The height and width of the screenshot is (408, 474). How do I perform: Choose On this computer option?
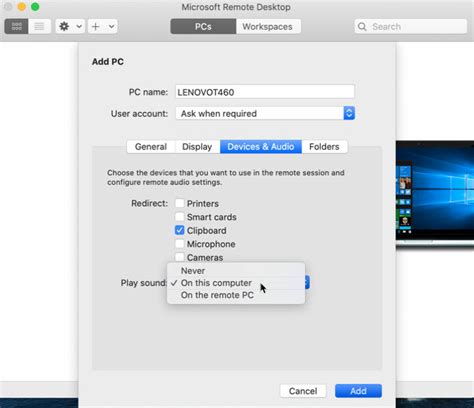click(x=236, y=283)
